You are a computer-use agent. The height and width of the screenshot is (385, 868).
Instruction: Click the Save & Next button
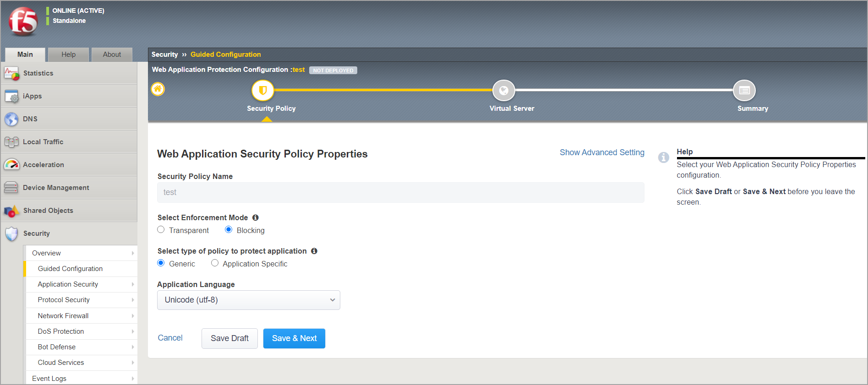click(294, 338)
